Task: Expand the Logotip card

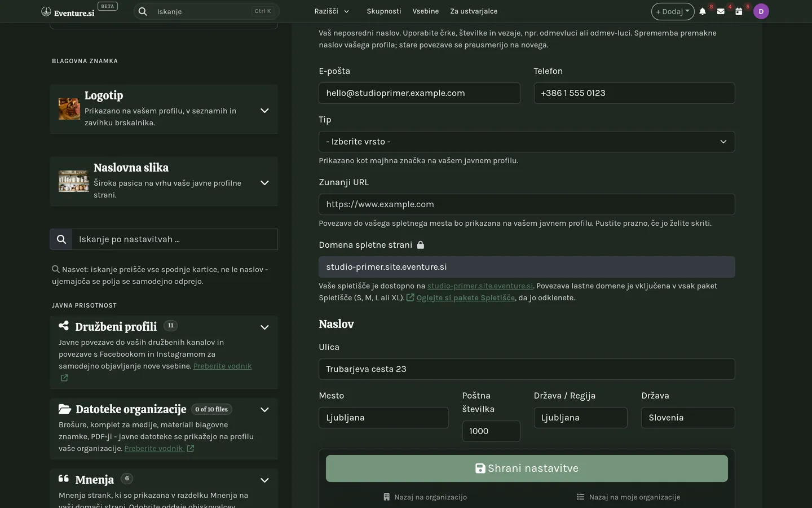Action: pyautogui.click(x=264, y=111)
